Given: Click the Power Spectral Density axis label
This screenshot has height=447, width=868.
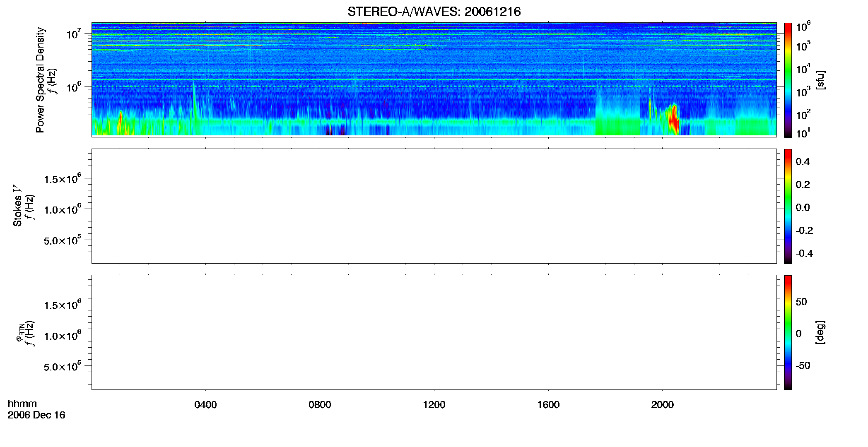Looking at the screenshot, I should (40, 80).
